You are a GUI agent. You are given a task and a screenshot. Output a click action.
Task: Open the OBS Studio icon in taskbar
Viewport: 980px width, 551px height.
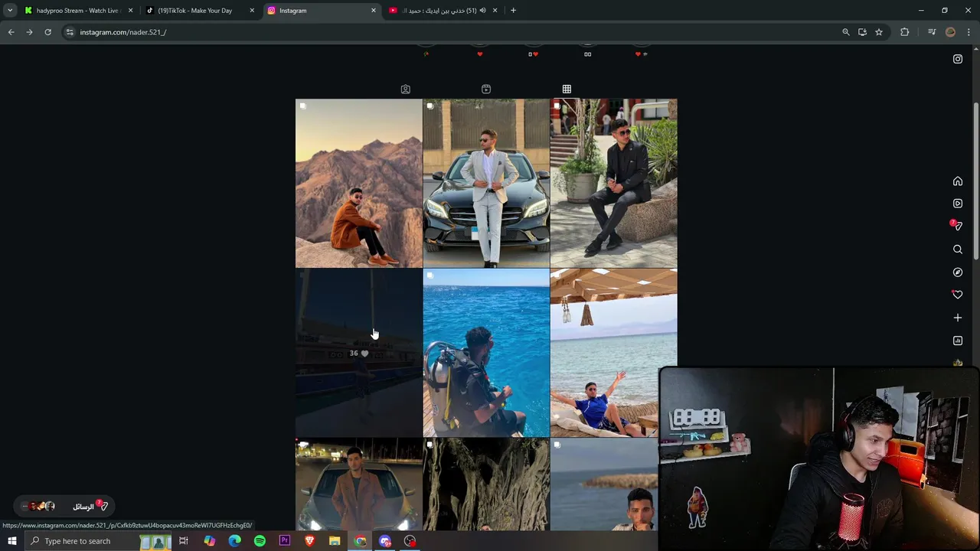(410, 541)
